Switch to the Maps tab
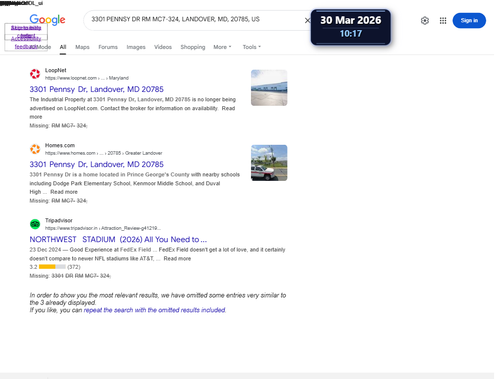500x379 pixels. click(x=82, y=47)
